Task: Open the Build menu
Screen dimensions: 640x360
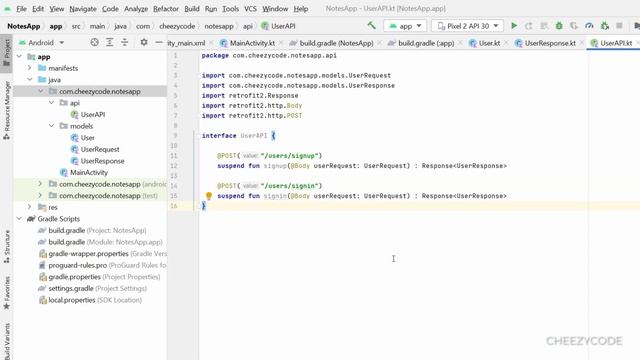Action: 191,9
